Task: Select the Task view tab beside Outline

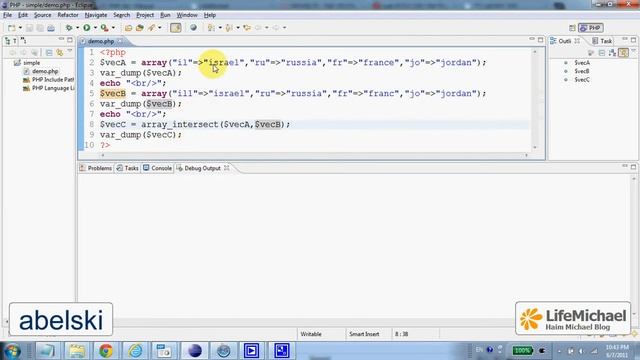Action: (x=602, y=41)
